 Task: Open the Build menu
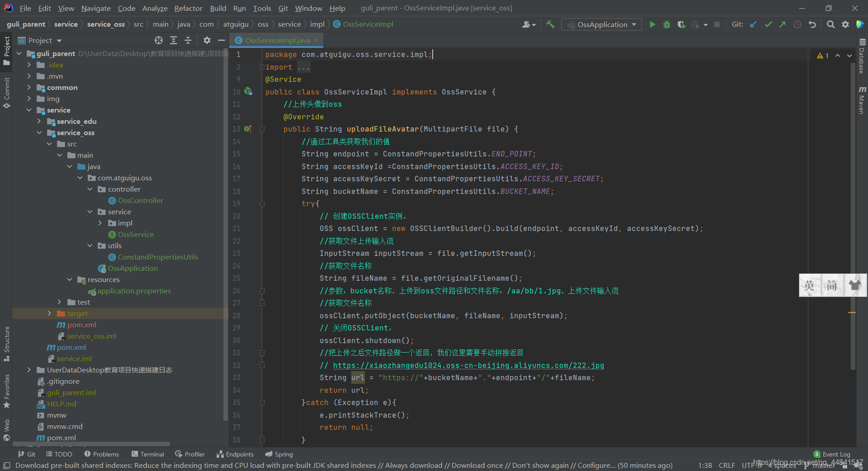tap(218, 8)
